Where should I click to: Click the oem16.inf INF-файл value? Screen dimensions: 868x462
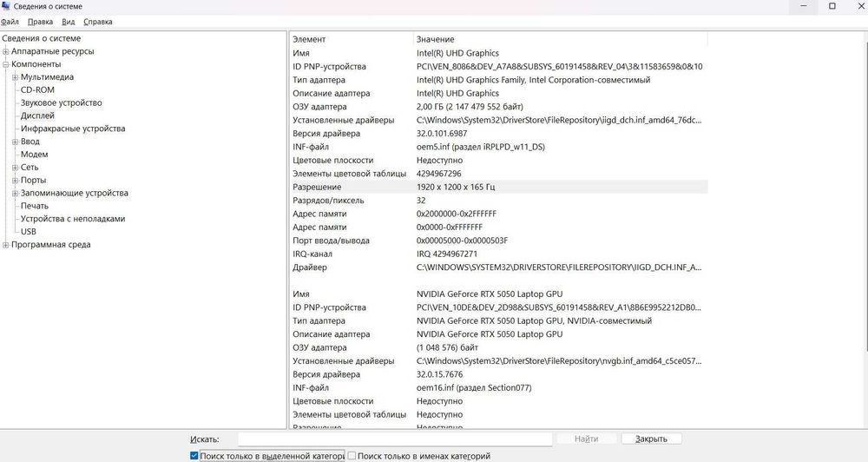(474, 388)
